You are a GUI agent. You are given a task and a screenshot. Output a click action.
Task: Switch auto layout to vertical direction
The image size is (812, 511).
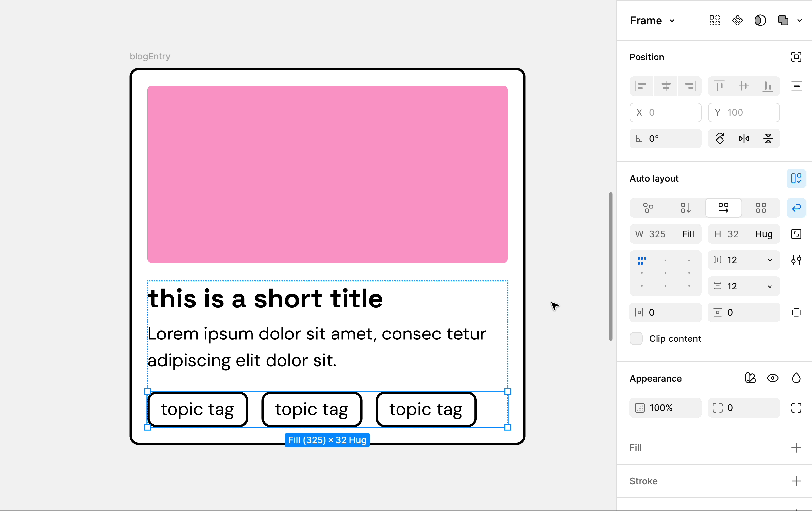pyautogui.click(x=686, y=208)
